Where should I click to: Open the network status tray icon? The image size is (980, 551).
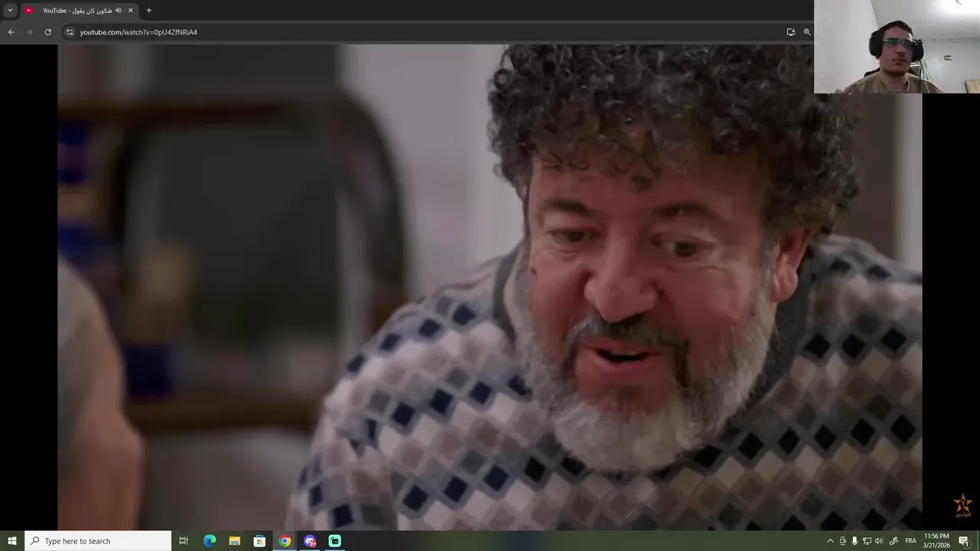867,541
